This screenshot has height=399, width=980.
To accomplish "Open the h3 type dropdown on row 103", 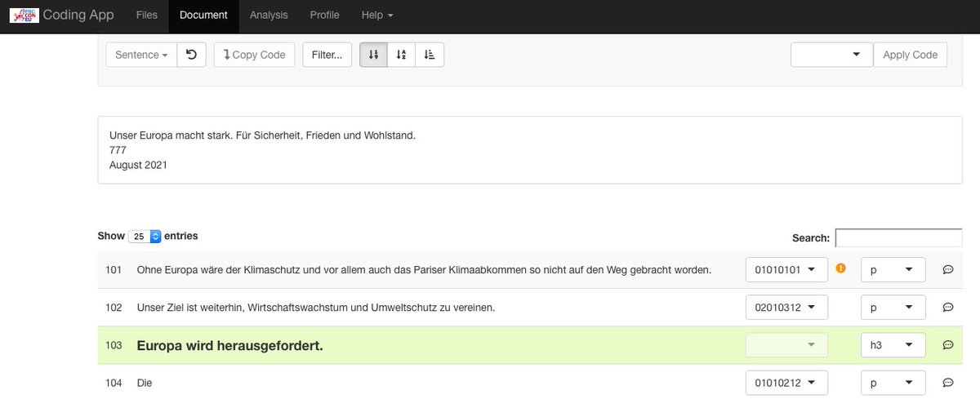I will pos(893,345).
